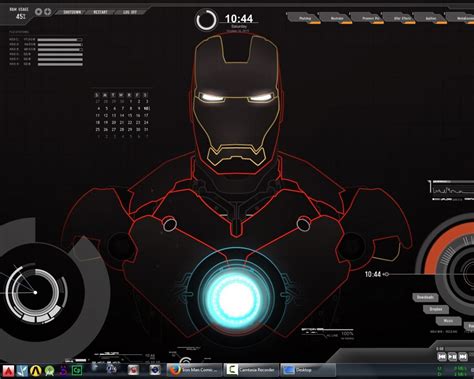
Task: Launch the green Cp Captivate icon
Action: (x=77, y=371)
